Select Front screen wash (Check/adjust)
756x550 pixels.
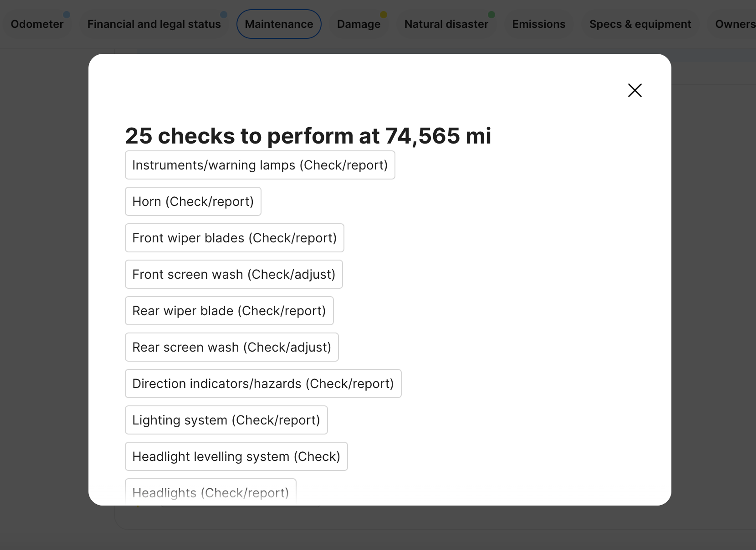(234, 274)
